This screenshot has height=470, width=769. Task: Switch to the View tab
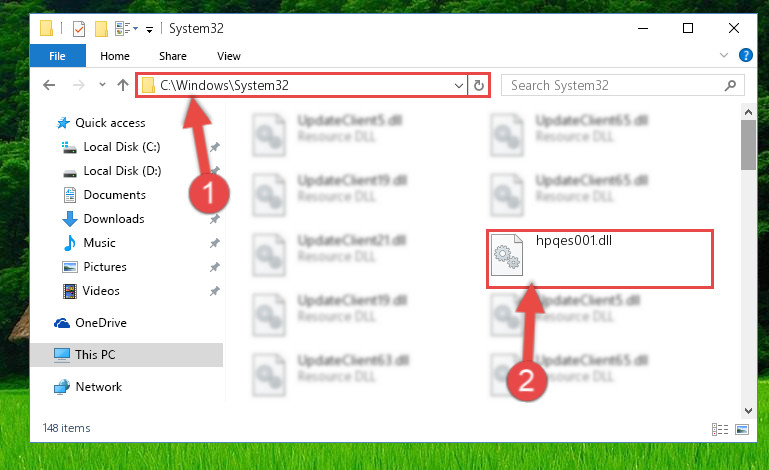(x=229, y=56)
